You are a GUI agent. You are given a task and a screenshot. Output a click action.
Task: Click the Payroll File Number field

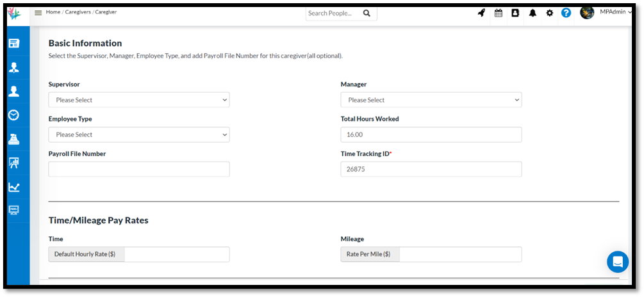pyautogui.click(x=139, y=169)
